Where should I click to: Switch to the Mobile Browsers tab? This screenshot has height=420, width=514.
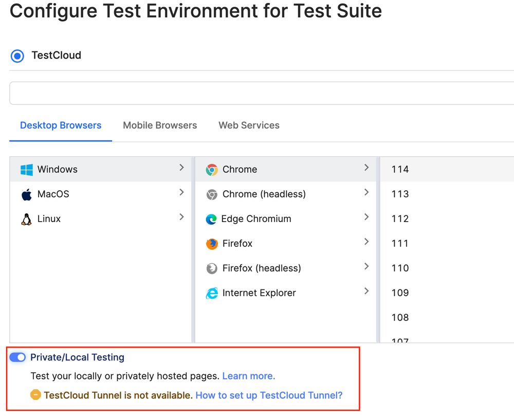click(x=160, y=125)
